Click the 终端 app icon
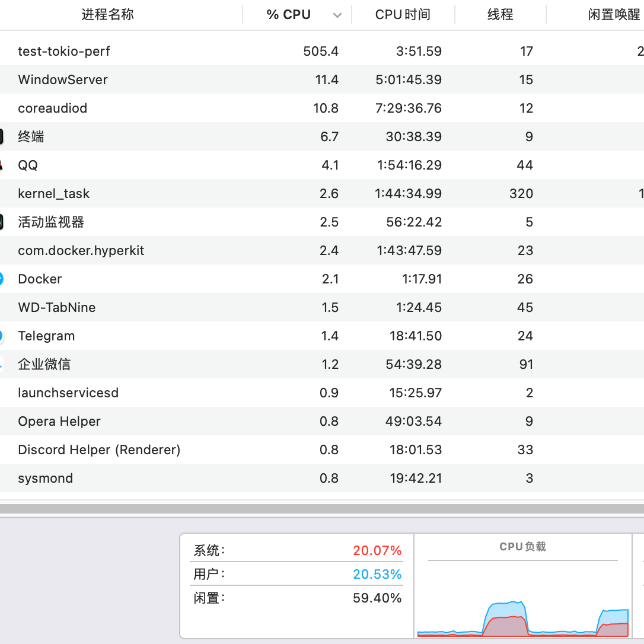 1,136
